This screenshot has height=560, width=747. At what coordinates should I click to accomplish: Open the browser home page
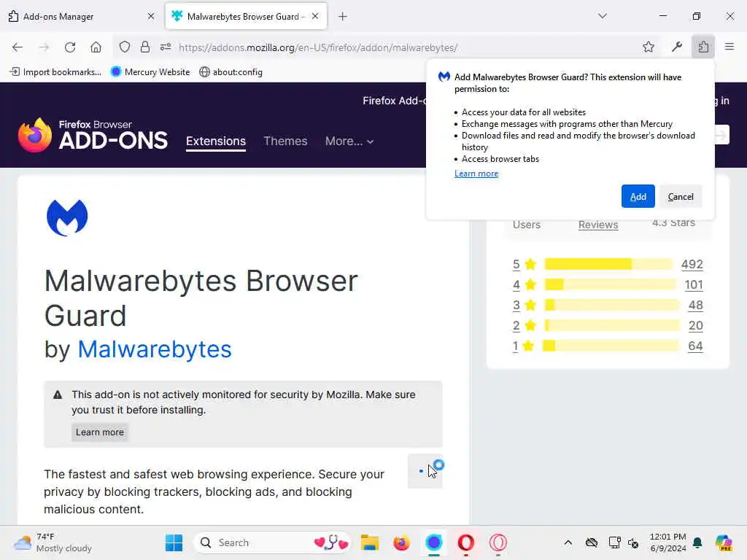(96, 47)
